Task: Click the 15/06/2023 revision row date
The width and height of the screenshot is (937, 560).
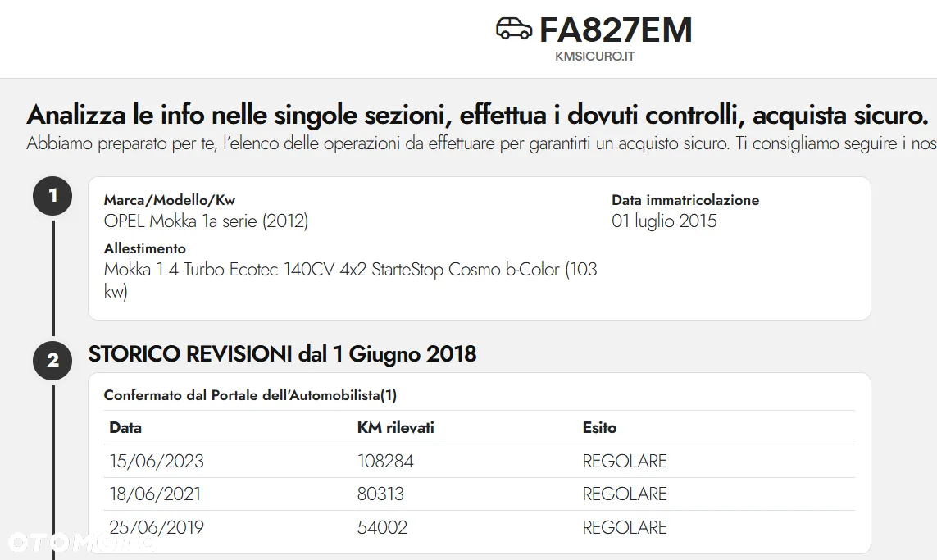Action: point(157,461)
